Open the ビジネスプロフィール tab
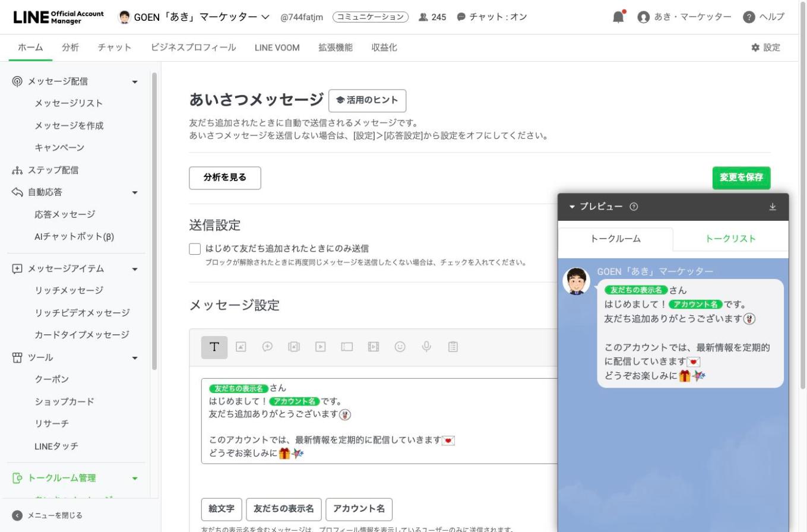This screenshot has width=807, height=532. [194, 47]
